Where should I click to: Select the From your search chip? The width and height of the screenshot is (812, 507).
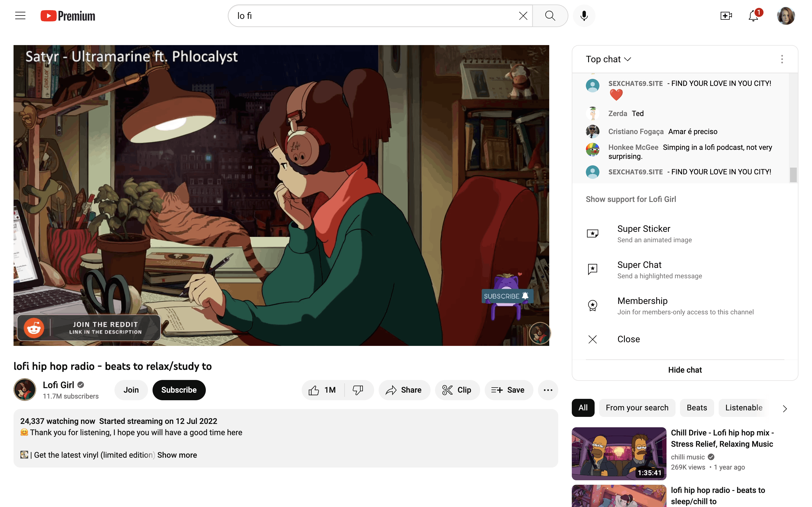point(637,408)
